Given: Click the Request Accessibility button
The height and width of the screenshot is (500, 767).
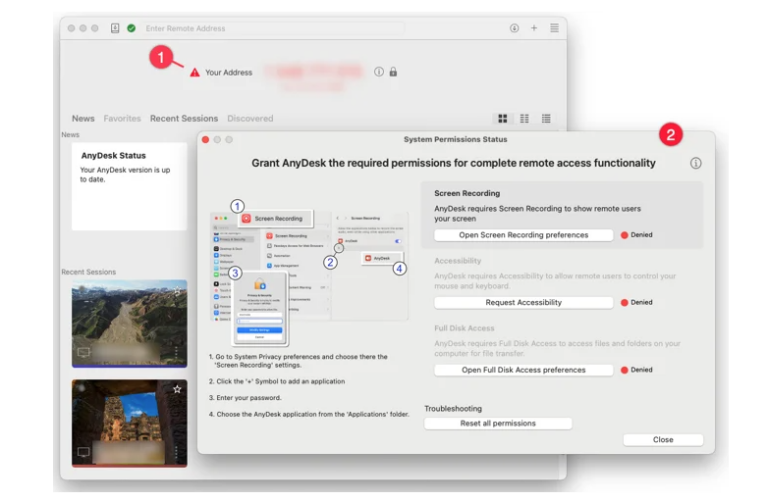Looking at the screenshot, I should [523, 302].
